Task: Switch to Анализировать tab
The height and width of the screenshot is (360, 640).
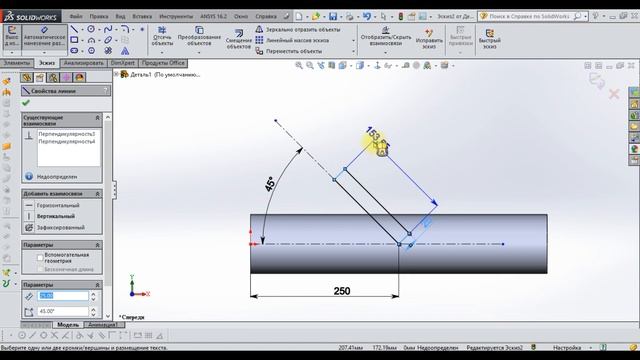Action: pyautogui.click(x=84, y=63)
